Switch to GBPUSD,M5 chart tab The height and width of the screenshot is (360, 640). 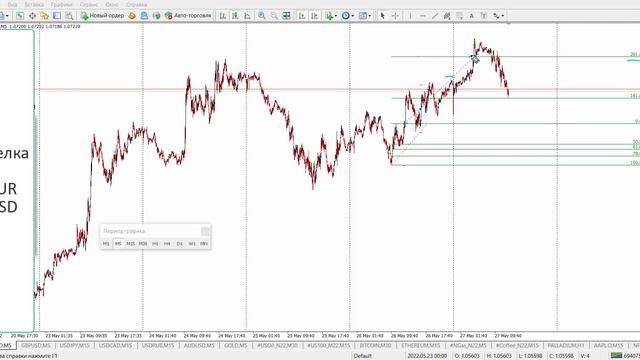tap(36, 346)
